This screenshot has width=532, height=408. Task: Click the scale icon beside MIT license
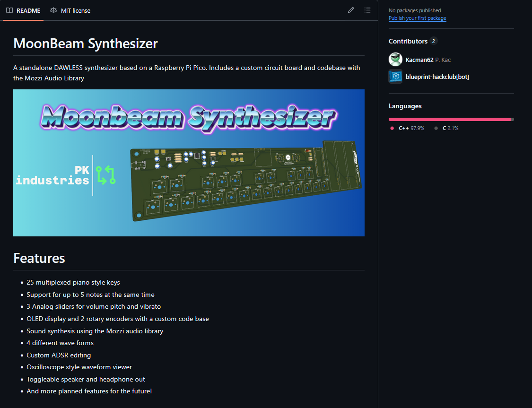point(53,10)
